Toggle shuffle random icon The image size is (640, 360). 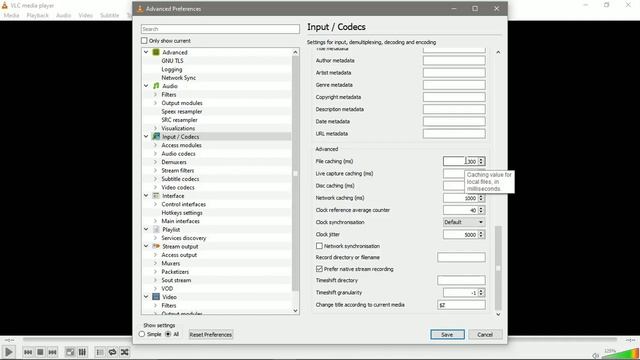point(124,352)
